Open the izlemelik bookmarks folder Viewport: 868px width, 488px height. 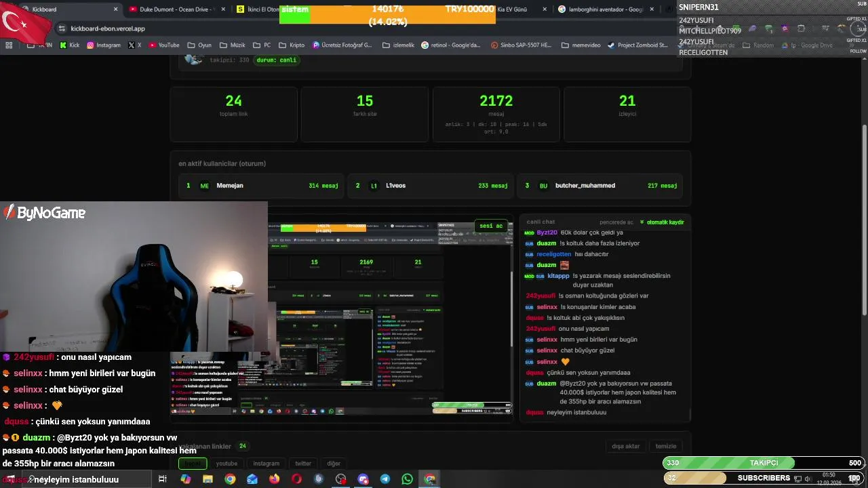pos(397,45)
